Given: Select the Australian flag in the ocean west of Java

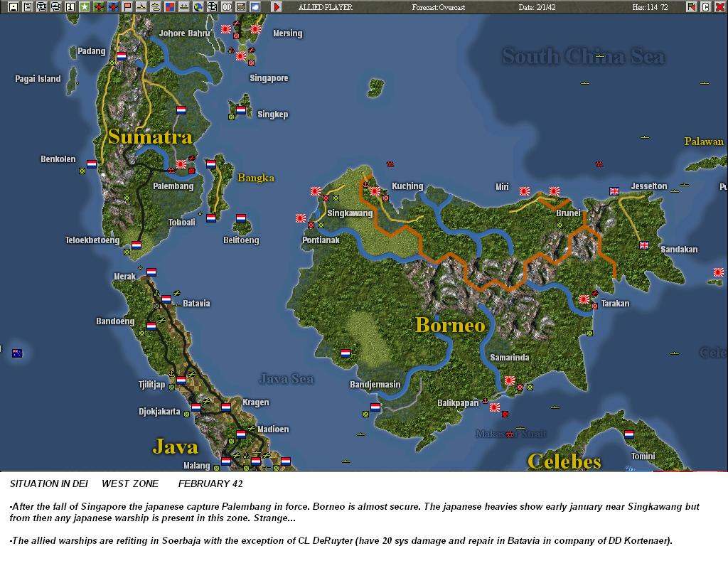Looking at the screenshot, I should [17, 353].
